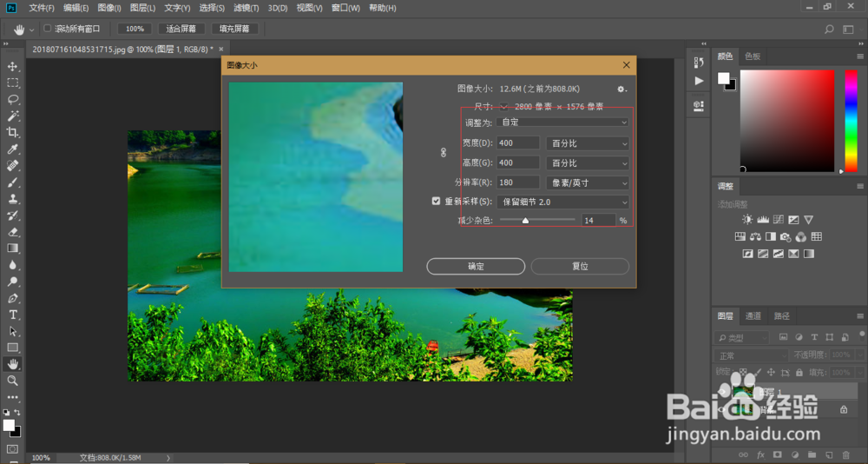Add Levels adjustment

click(763, 220)
